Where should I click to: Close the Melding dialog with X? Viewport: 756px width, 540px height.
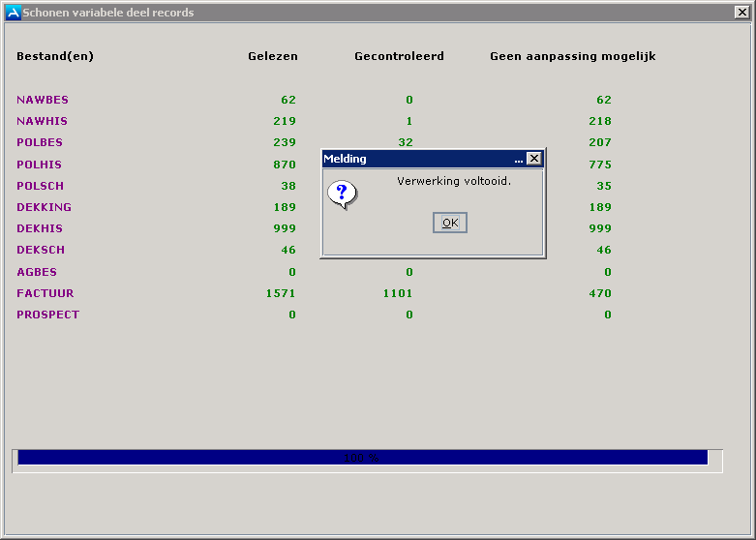point(533,159)
